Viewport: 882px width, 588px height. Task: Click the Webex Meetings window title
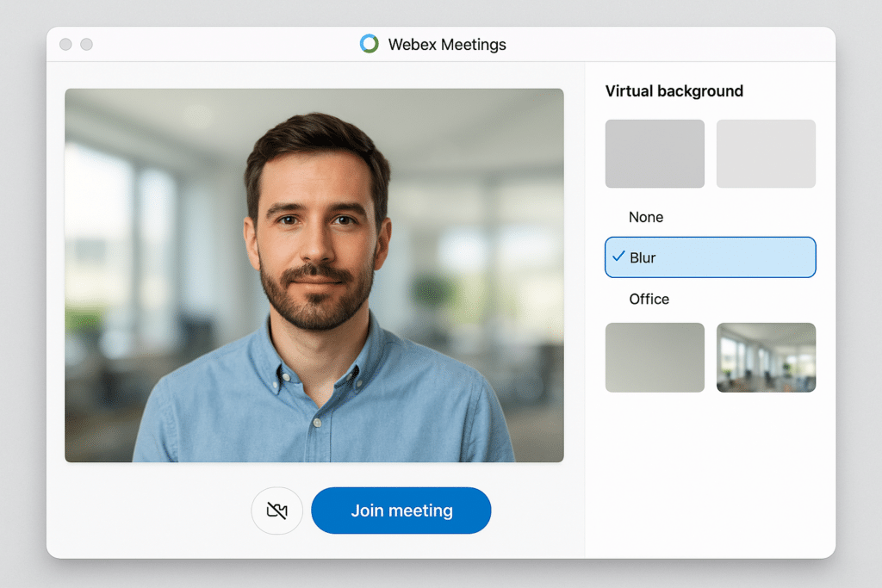(x=447, y=45)
